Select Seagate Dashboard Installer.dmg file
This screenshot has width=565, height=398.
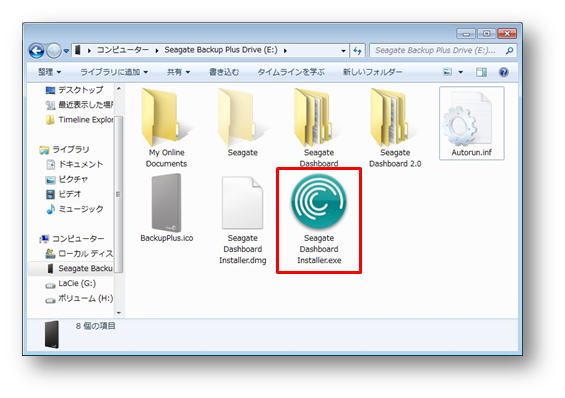pos(243,220)
